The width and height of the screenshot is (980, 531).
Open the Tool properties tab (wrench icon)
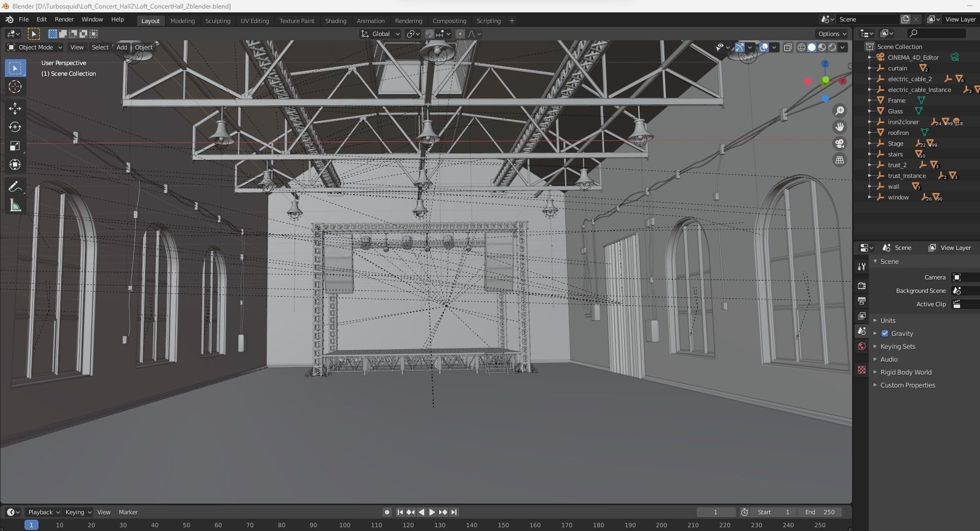click(x=862, y=267)
